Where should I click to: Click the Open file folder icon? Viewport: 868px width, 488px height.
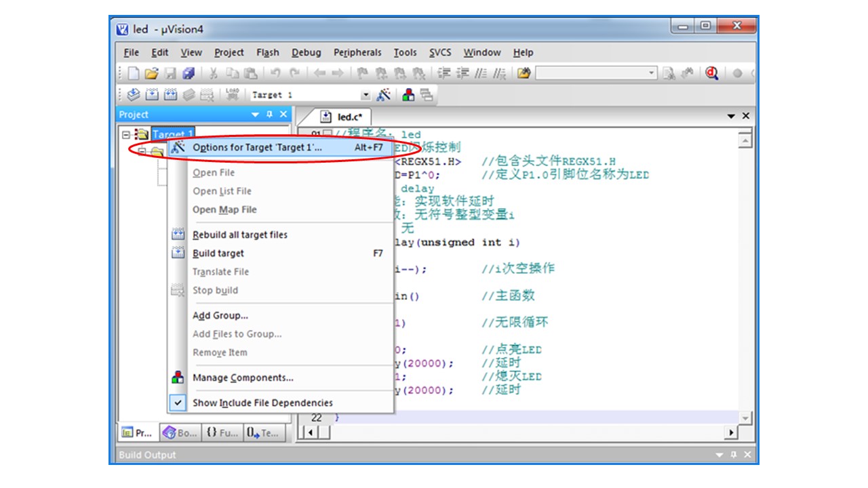pyautogui.click(x=151, y=73)
